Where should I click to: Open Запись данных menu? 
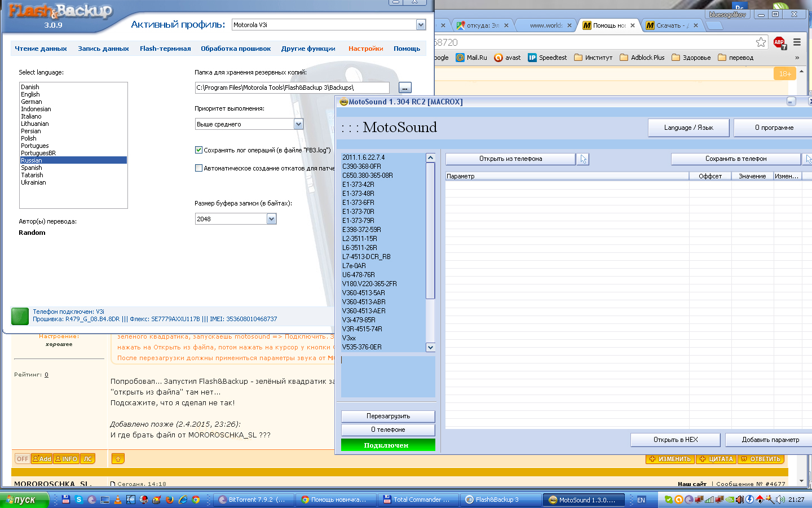(103, 49)
